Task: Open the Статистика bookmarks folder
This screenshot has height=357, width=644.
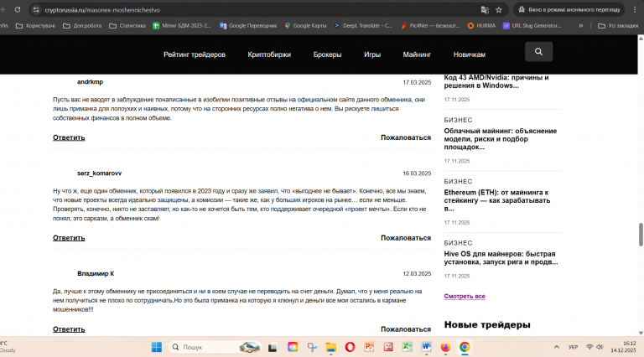Action: (x=127, y=25)
